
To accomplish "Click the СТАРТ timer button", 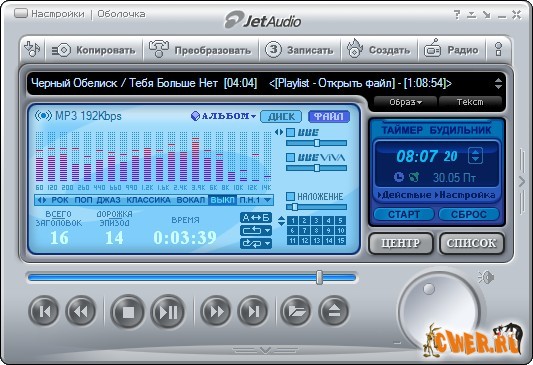I will click(x=404, y=214).
